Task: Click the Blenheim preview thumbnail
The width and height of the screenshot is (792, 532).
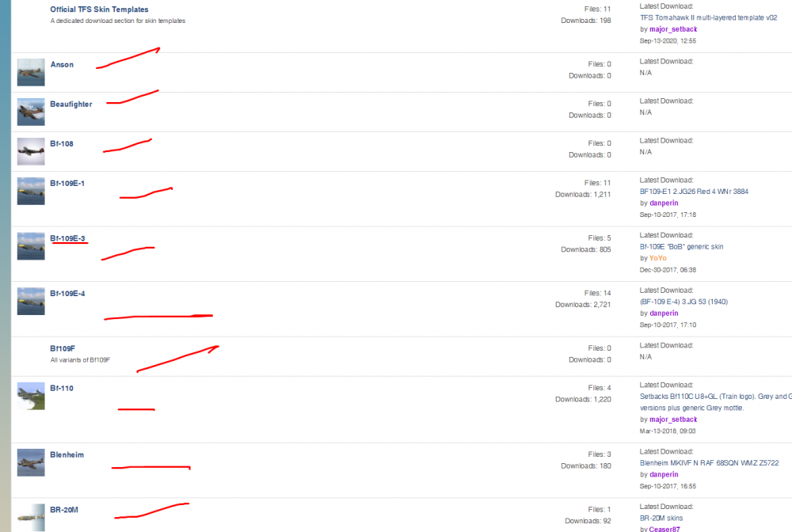Action: 30,462
